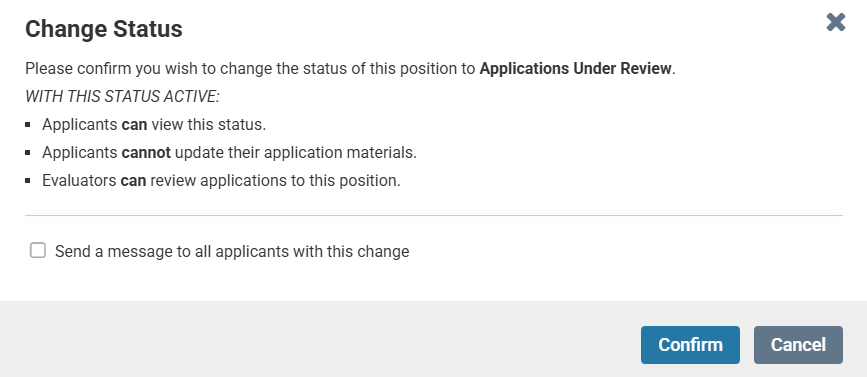Click the empty gray footer area left of Confirm
This screenshot has height=377, width=867.
point(321,339)
